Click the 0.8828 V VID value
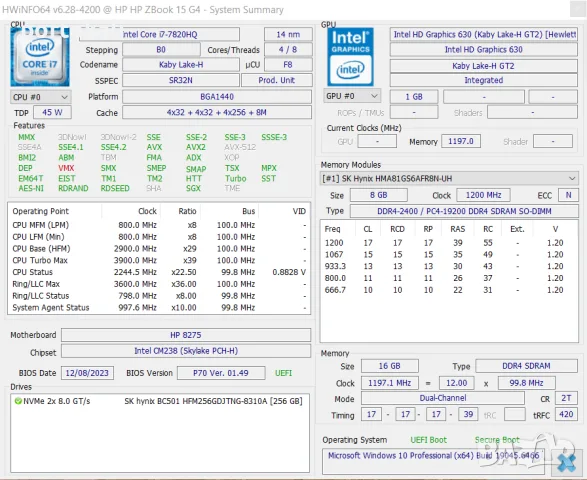 (x=289, y=272)
